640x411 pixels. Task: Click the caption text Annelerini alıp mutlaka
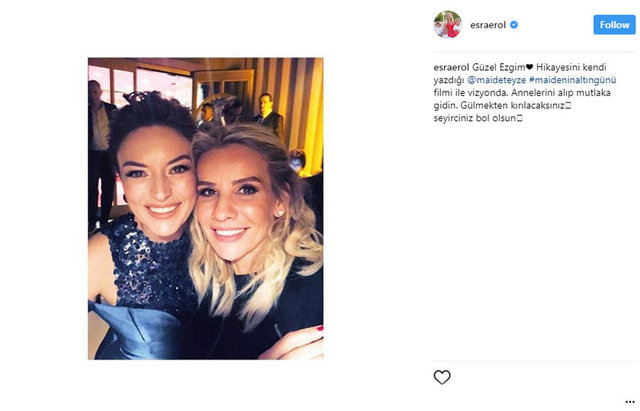pyautogui.click(x=561, y=93)
